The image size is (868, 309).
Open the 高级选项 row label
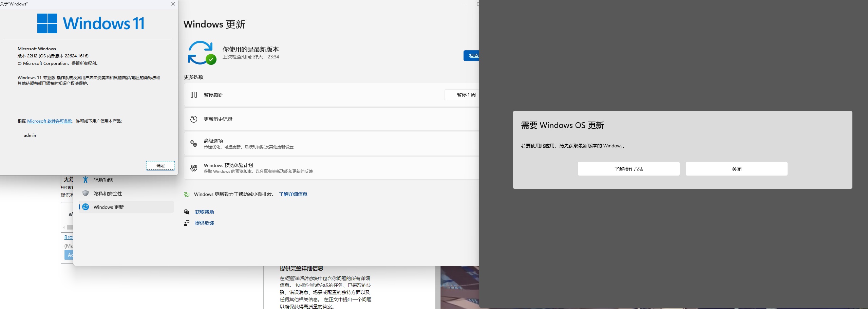[213, 141]
